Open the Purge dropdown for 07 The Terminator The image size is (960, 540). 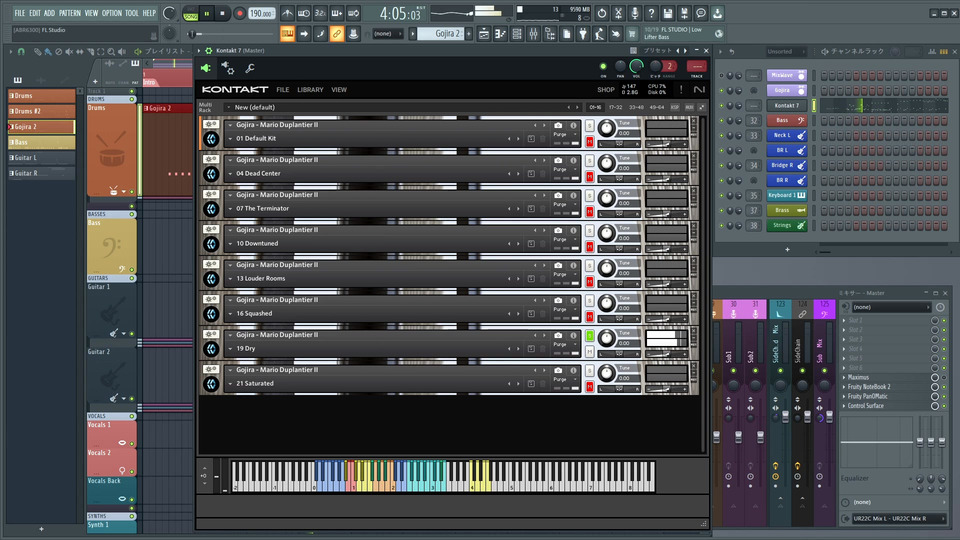coord(566,204)
